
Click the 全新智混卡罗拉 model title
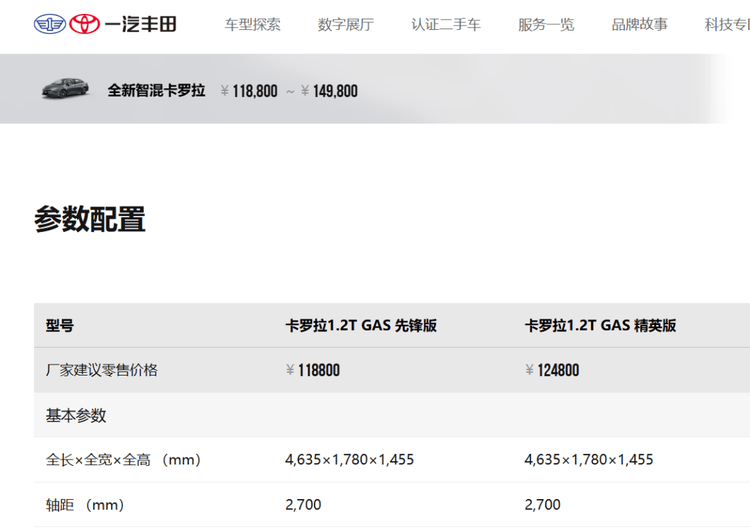click(156, 91)
